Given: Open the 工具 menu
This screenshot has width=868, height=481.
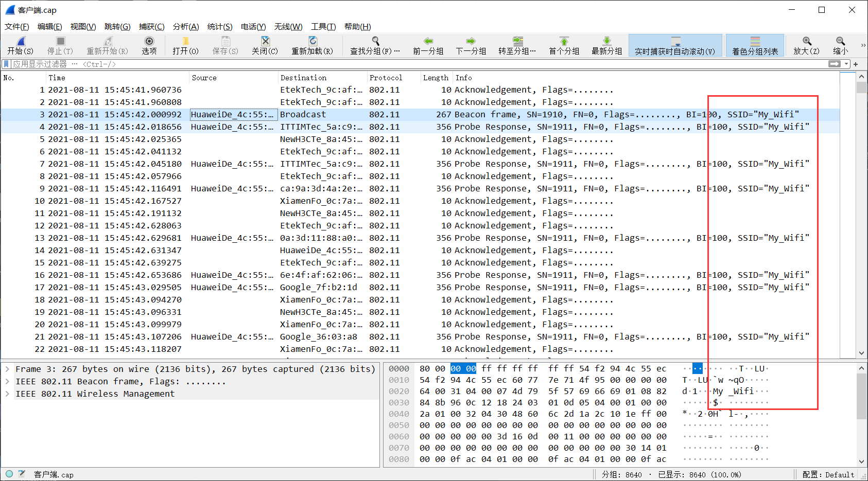Looking at the screenshot, I should point(323,27).
